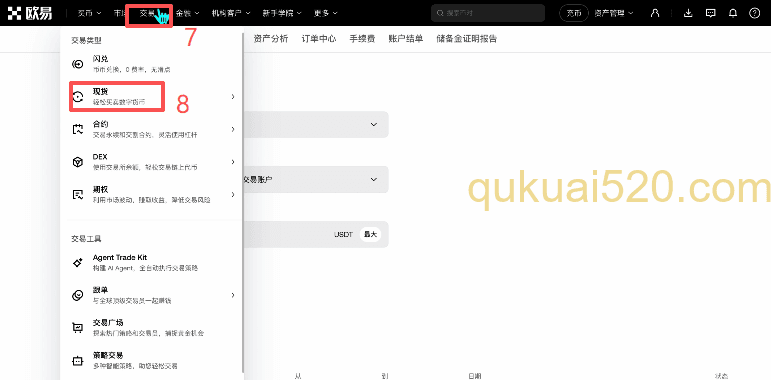
Task: Open the 金融 dropdown menu
Action: pos(187,13)
